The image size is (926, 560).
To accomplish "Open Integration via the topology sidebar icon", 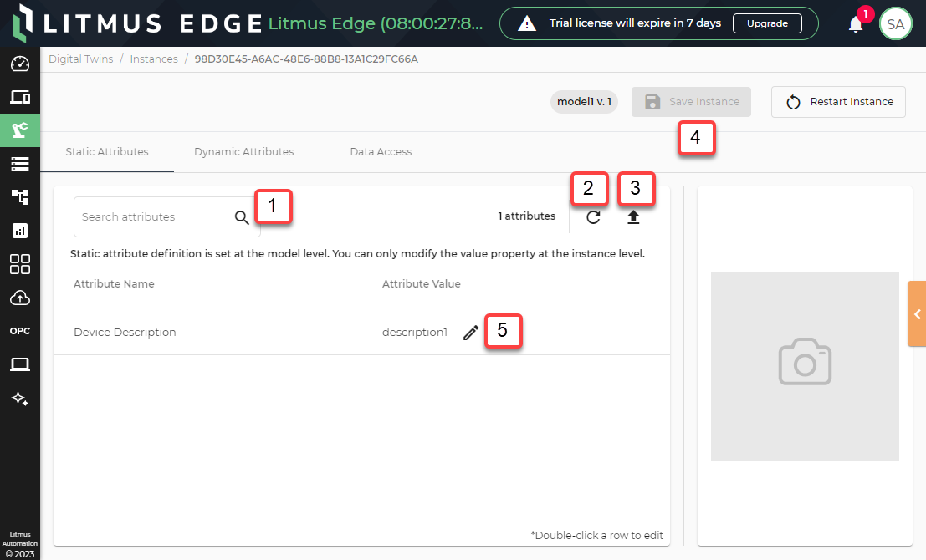I will tap(20, 197).
